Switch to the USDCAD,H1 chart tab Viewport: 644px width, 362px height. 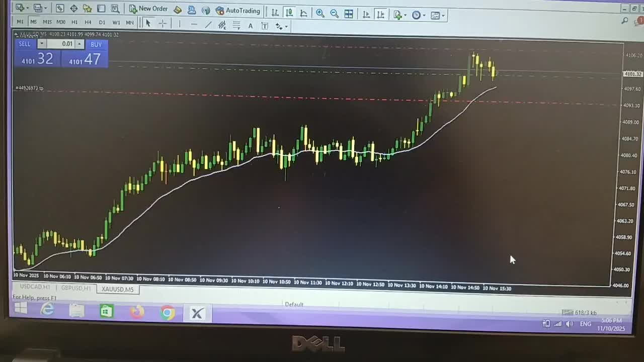pyautogui.click(x=35, y=287)
